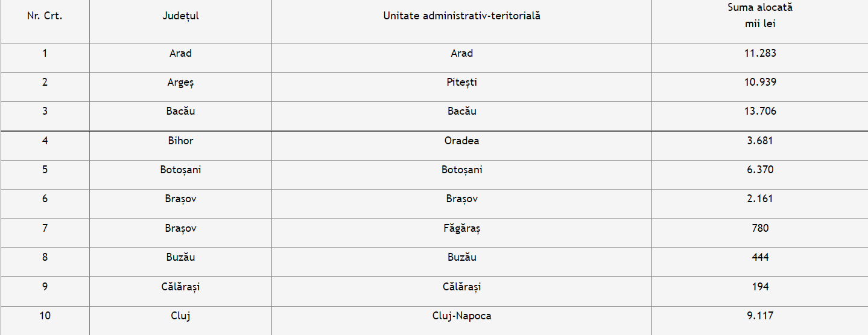Click the 444 amount for Buzău
The width and height of the screenshot is (868, 335).
pyautogui.click(x=759, y=257)
